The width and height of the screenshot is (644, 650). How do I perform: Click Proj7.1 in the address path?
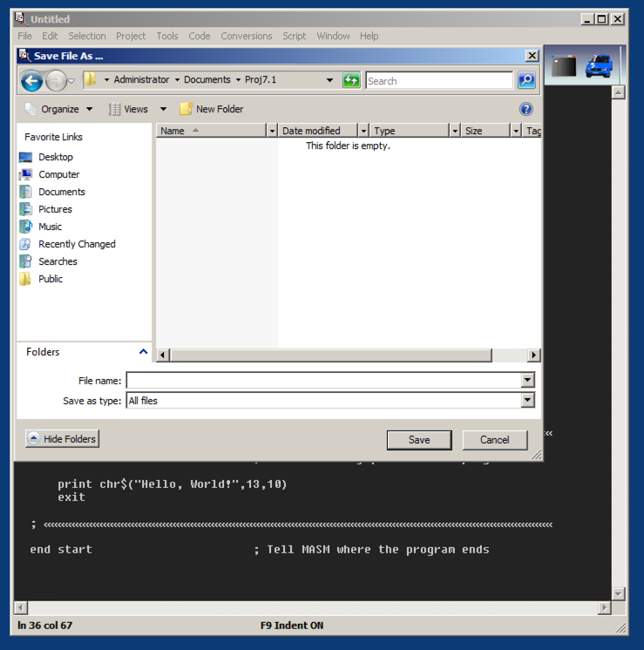click(261, 79)
